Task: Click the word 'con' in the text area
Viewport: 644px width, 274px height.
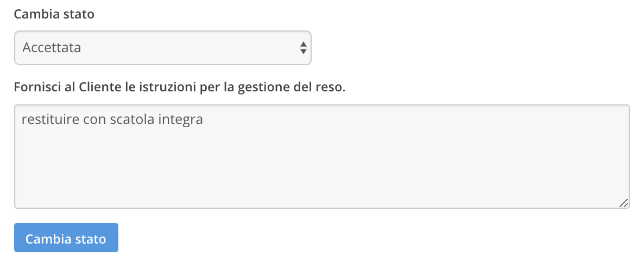Action: 95,120
